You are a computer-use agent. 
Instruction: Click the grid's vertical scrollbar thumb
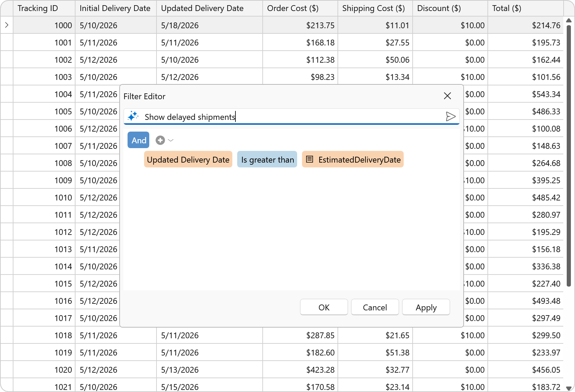(569, 155)
